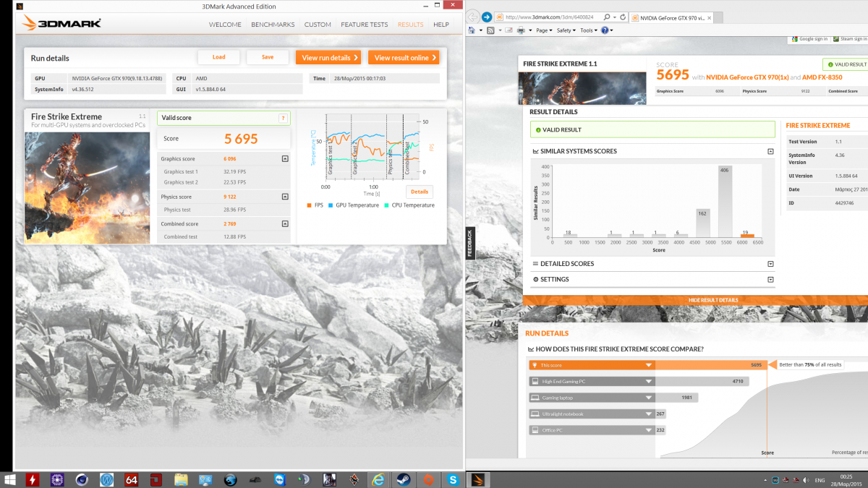Close the NVIDIA GeForce GTX 970 tab
The width and height of the screenshot is (868, 488).
click(709, 17)
